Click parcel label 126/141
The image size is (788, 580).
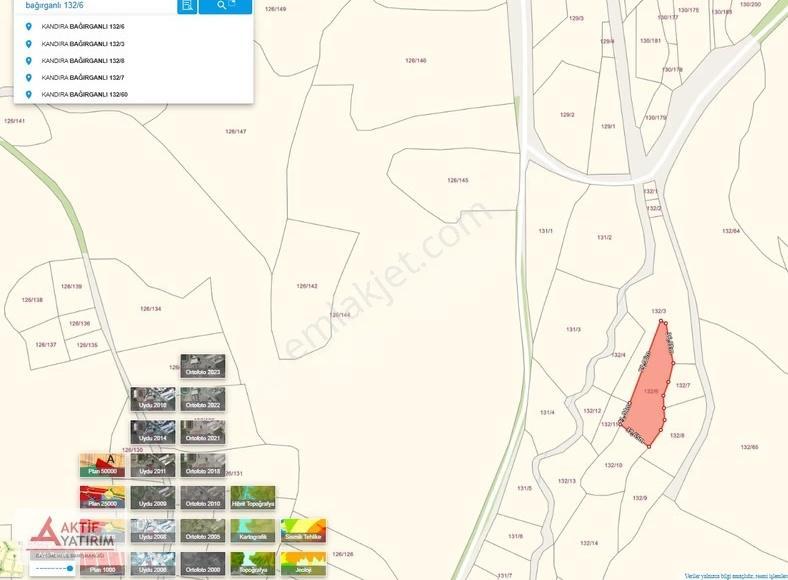point(14,121)
